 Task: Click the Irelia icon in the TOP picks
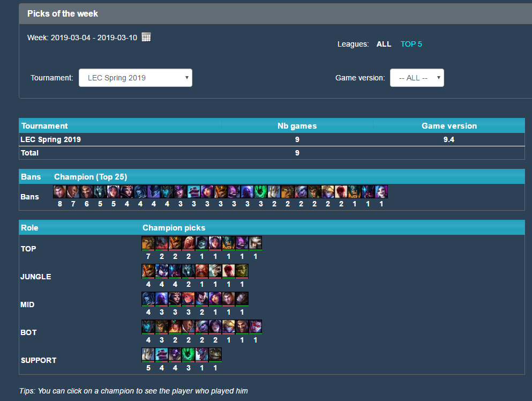point(215,243)
